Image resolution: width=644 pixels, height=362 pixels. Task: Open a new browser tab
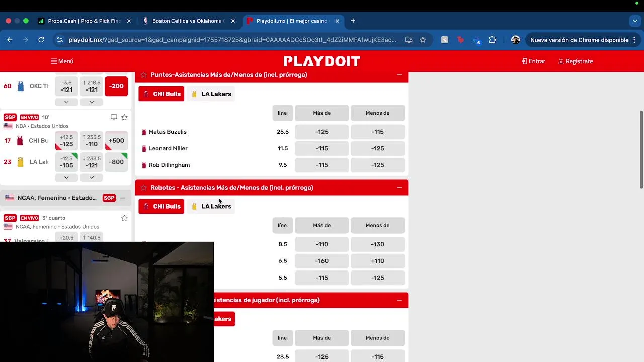click(353, 21)
